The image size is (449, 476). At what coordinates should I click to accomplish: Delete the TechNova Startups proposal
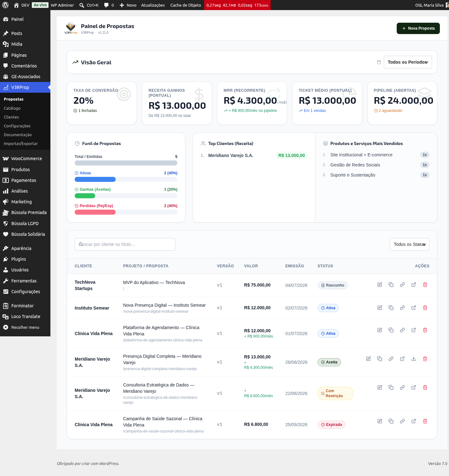pos(425,285)
